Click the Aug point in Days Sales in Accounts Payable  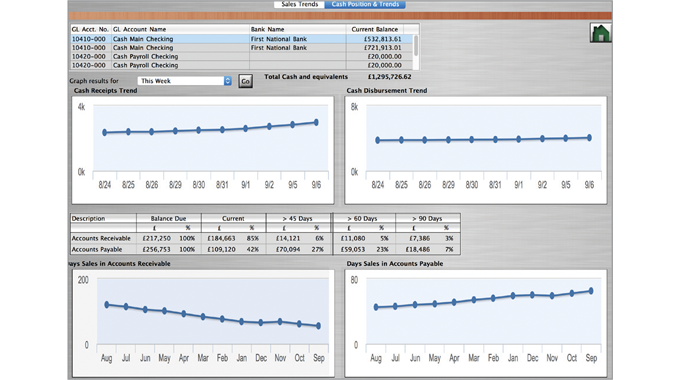pos(376,307)
